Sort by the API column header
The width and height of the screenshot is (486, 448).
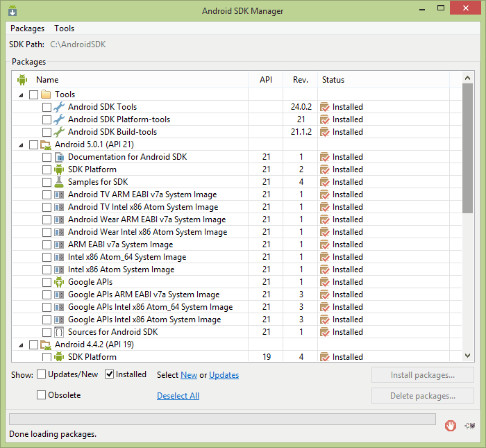pos(266,80)
